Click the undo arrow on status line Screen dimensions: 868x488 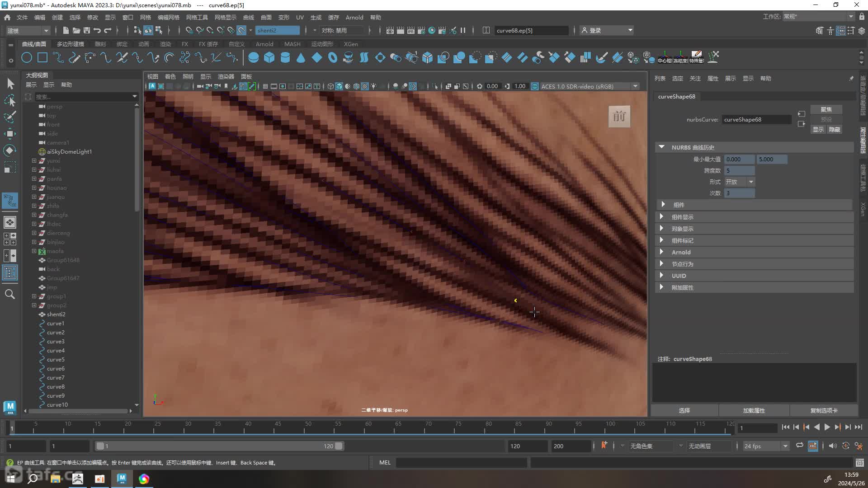click(97, 30)
